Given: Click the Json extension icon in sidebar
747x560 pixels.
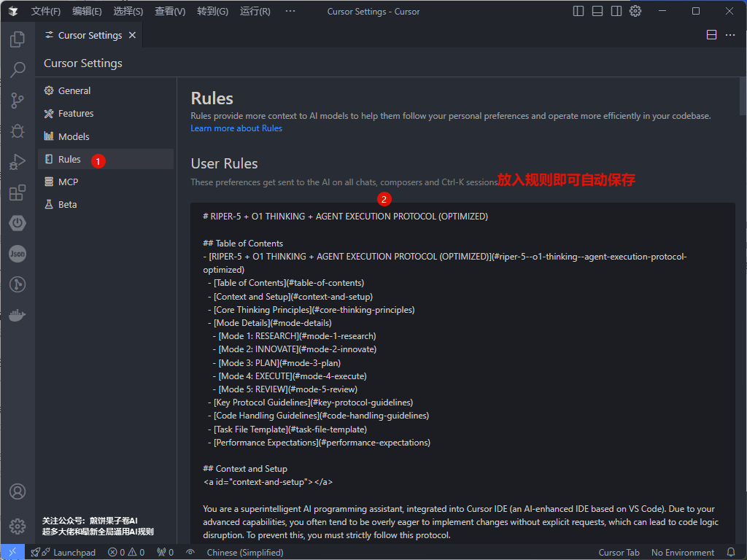Looking at the screenshot, I should click(x=16, y=254).
